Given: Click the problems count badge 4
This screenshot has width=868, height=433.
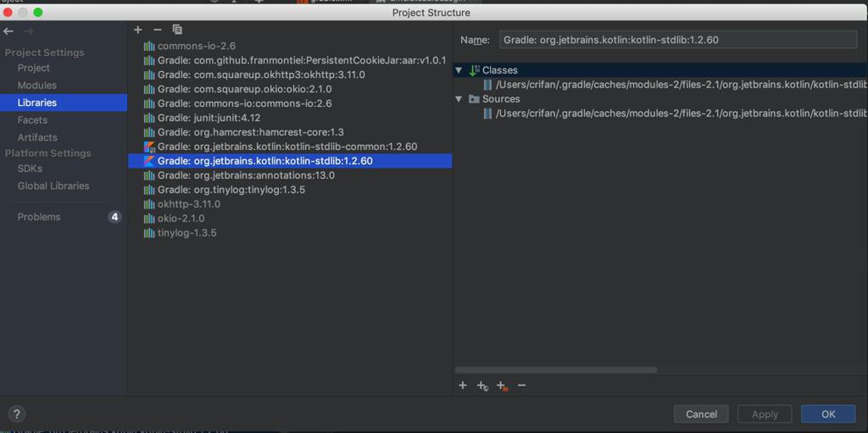Looking at the screenshot, I should click(x=114, y=217).
